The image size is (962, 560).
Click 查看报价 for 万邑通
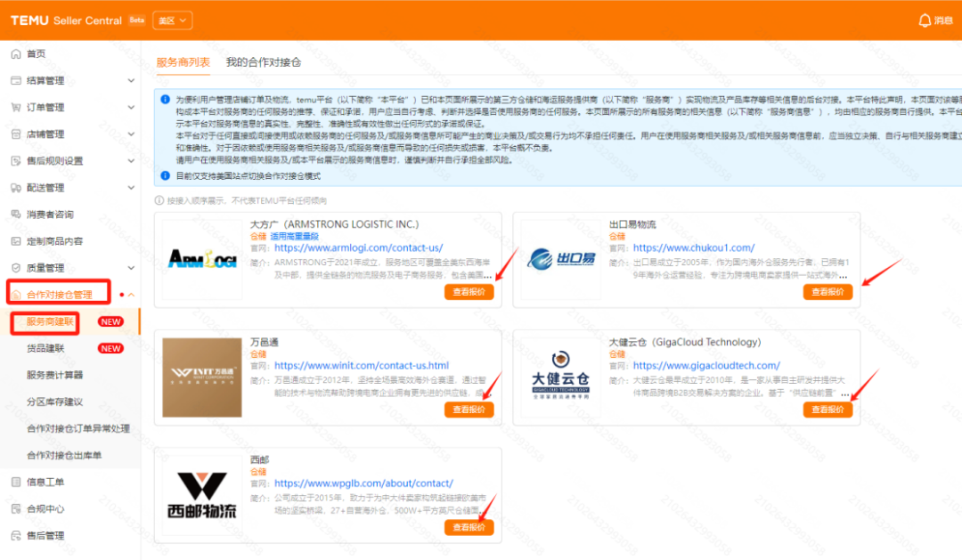(469, 410)
